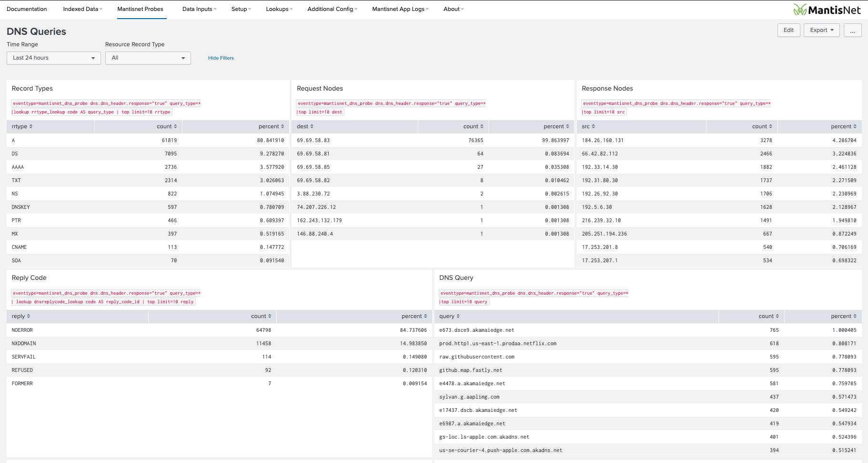Click the Record Types search query

tap(106, 108)
